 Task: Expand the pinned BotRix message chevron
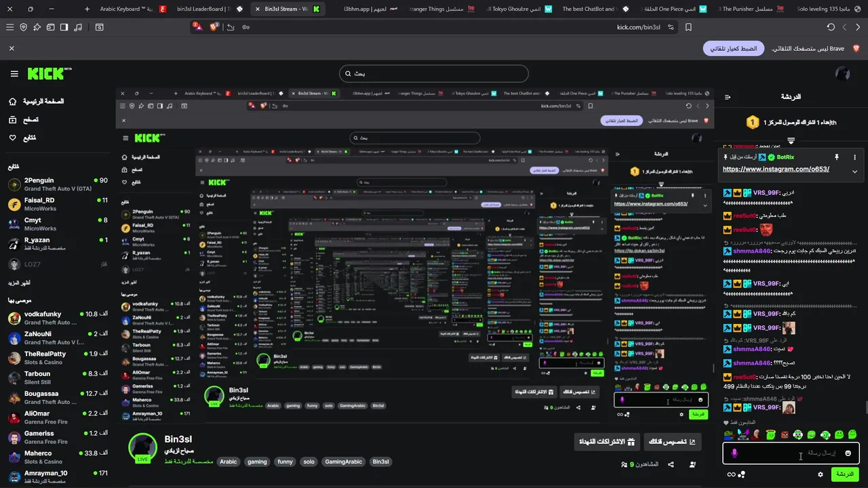pyautogui.click(x=854, y=171)
